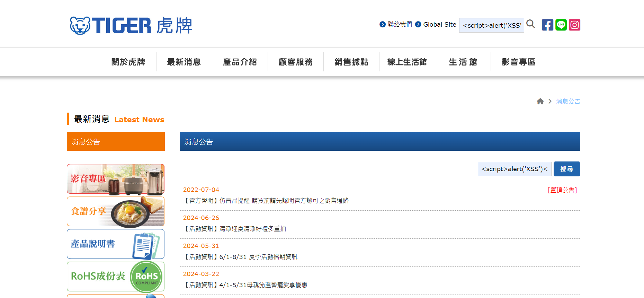Image resolution: width=644 pixels, height=298 pixels.
Task: Open the Global Site link
Action: point(440,24)
